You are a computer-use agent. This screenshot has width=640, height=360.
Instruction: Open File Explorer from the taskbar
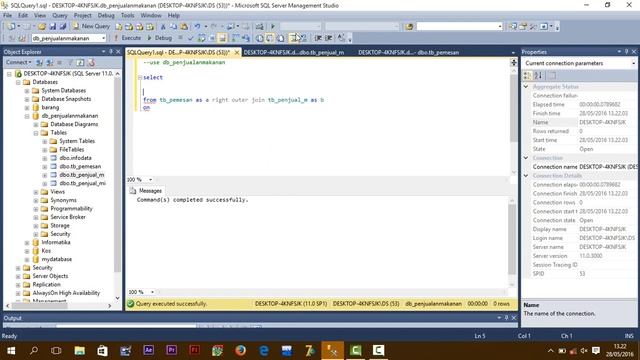[x=79, y=351]
